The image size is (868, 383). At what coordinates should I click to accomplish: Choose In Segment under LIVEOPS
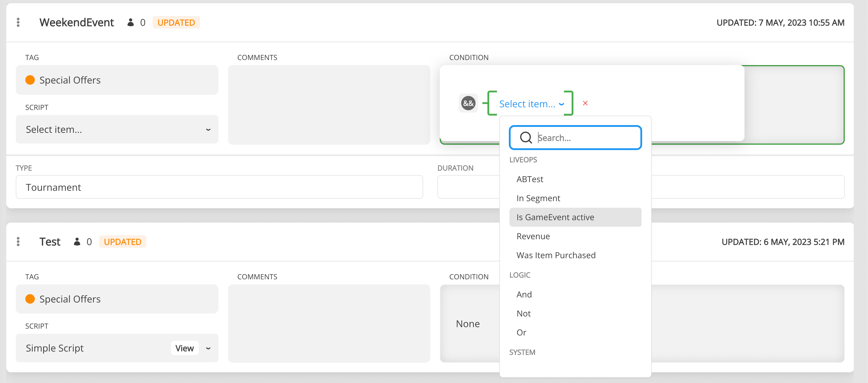538,198
